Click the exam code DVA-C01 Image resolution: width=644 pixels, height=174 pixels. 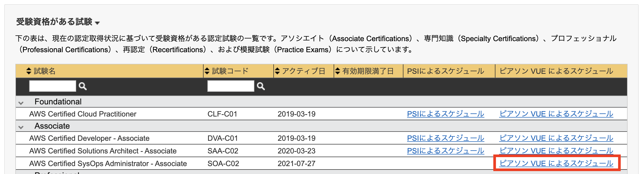tap(223, 138)
